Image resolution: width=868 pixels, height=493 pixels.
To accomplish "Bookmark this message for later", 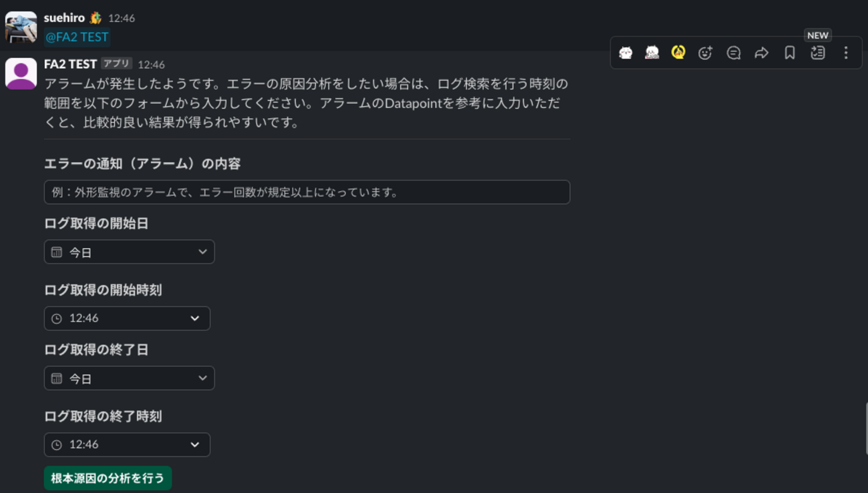I will coord(789,53).
